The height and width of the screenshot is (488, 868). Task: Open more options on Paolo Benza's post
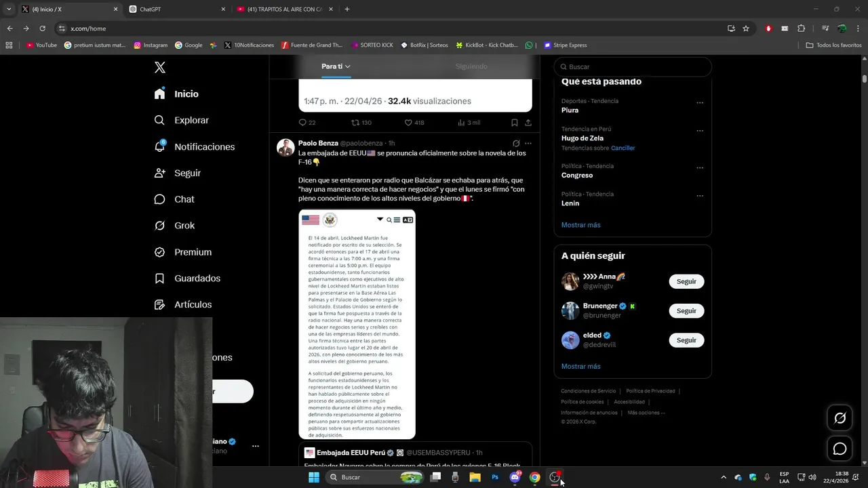coord(528,143)
